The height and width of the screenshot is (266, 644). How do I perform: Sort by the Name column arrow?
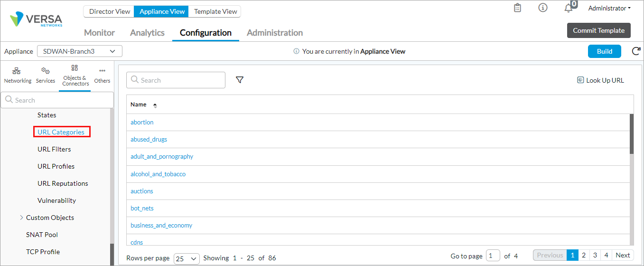point(155,105)
